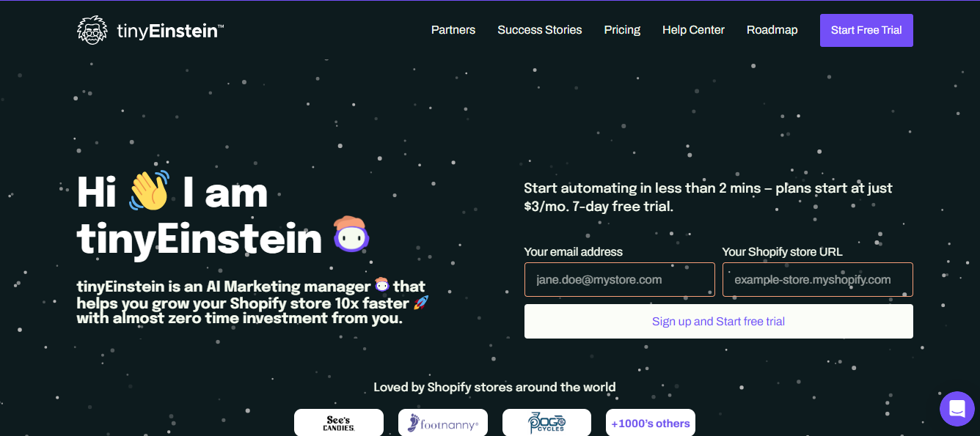Click Sign up and Start free trial

click(719, 322)
